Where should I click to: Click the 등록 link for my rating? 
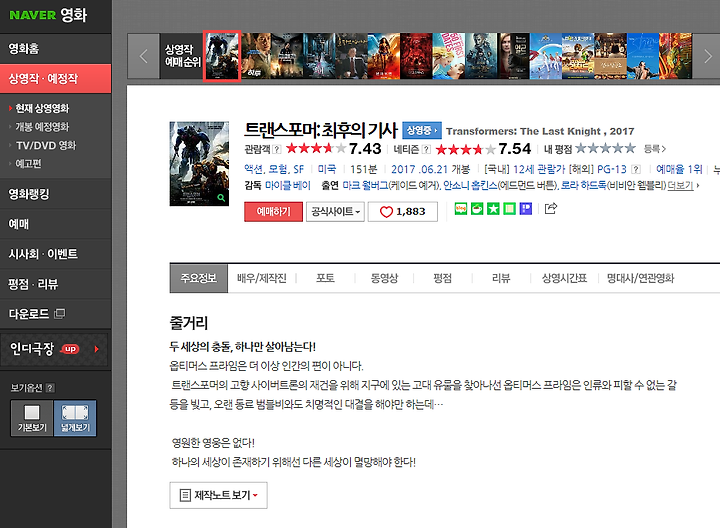654,149
